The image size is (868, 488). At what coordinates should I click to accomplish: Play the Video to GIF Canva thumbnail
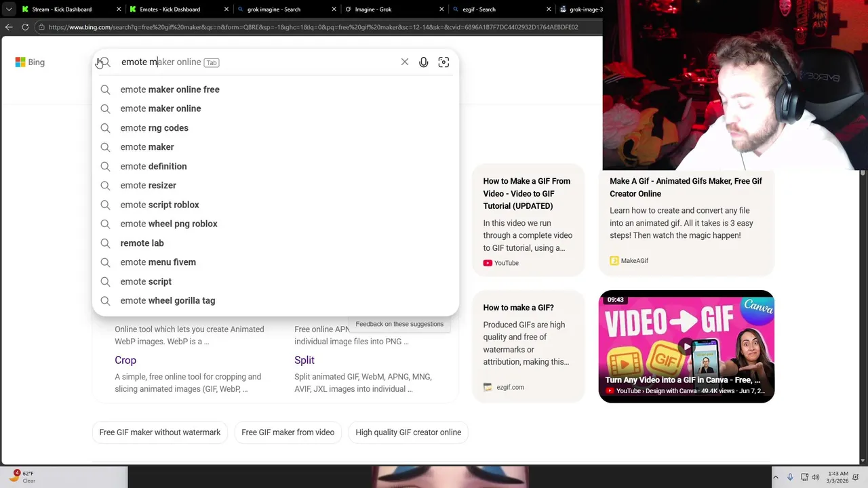(686, 346)
